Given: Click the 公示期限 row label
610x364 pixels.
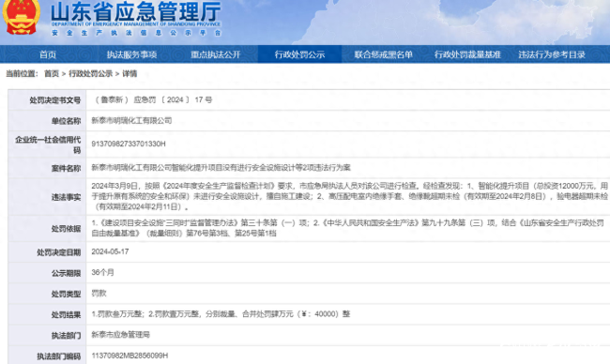Looking at the screenshot, I should [x=66, y=273].
